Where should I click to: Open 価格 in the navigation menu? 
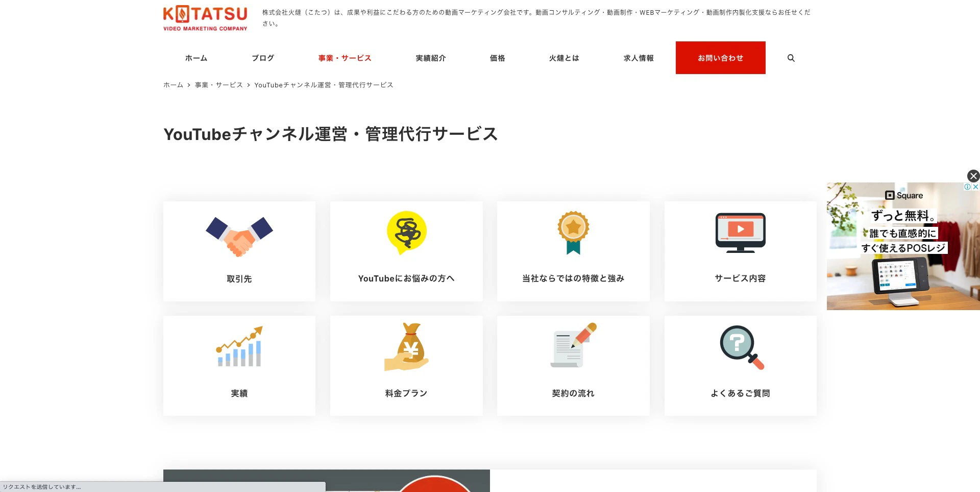[498, 58]
